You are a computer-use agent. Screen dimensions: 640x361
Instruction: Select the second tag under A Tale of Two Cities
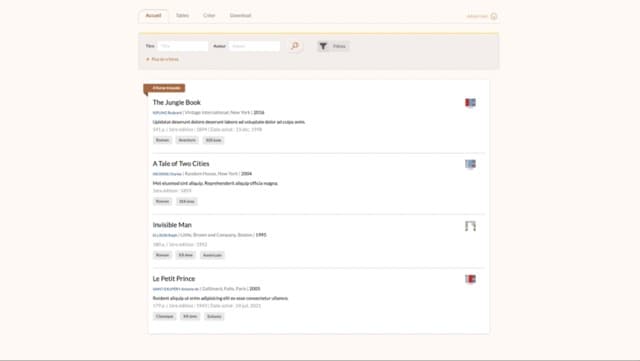pos(187,201)
